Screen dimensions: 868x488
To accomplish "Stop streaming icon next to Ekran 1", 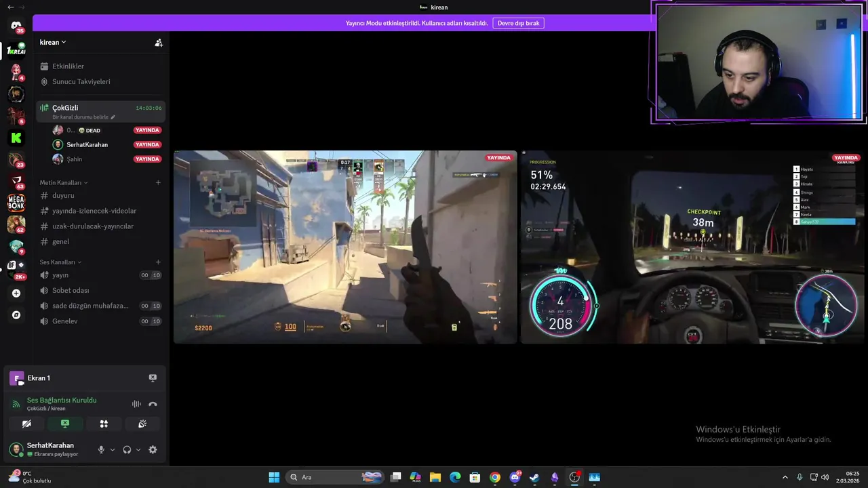I will coord(153,378).
